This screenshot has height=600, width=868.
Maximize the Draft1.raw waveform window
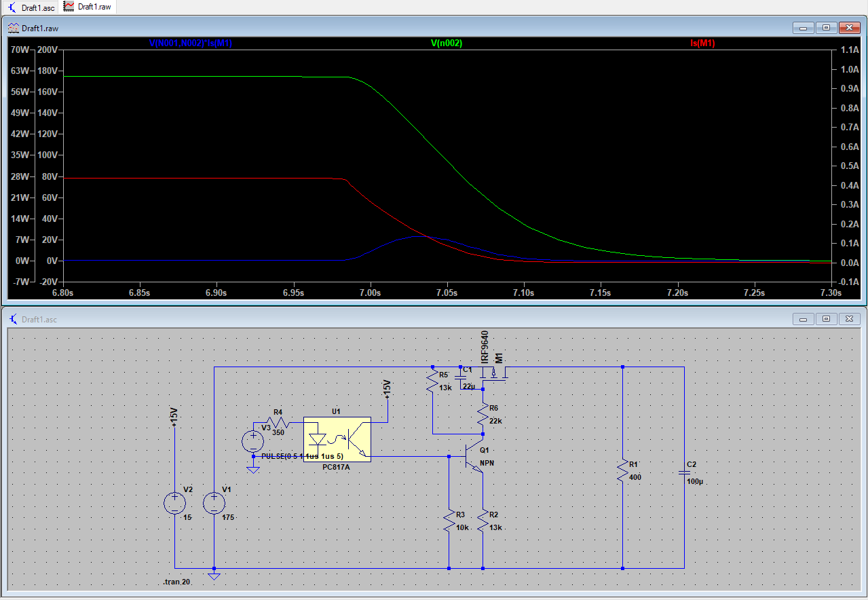827,28
